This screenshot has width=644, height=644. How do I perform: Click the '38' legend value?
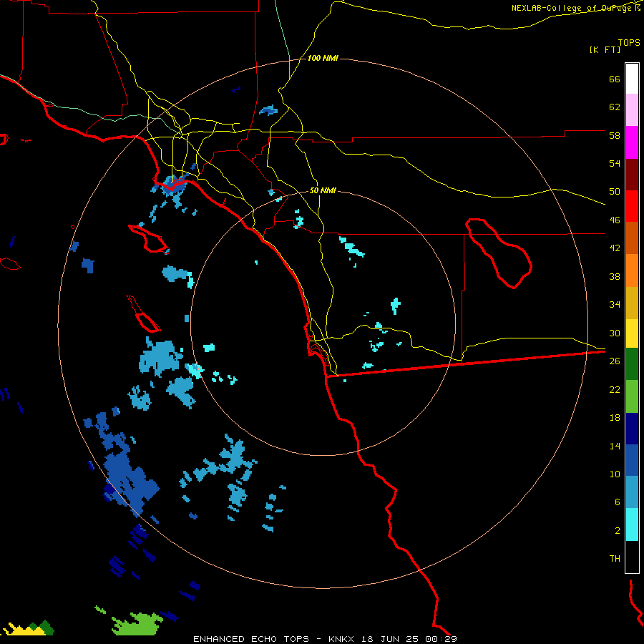pyautogui.click(x=615, y=276)
